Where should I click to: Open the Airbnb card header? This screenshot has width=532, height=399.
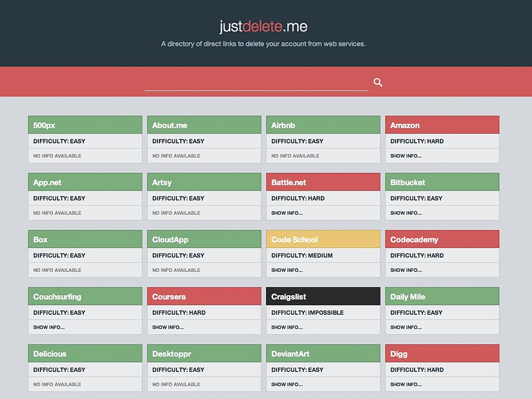[x=323, y=125]
